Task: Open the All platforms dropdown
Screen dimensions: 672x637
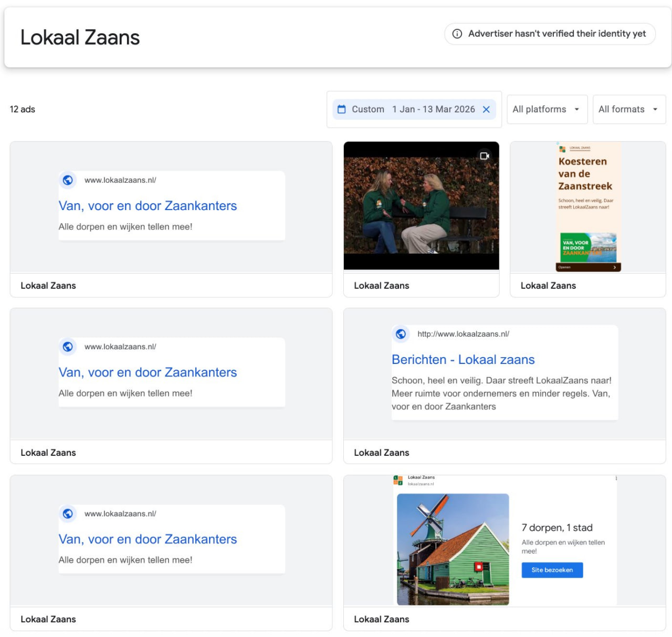Action: (547, 109)
